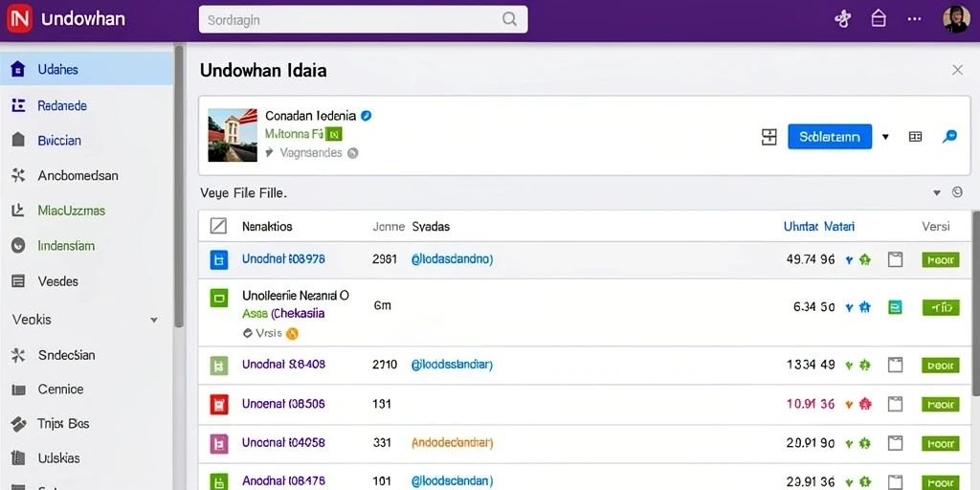The image size is (980, 490).
Task: Expand the green chevron beside 23.91 36
Action: click(x=849, y=483)
